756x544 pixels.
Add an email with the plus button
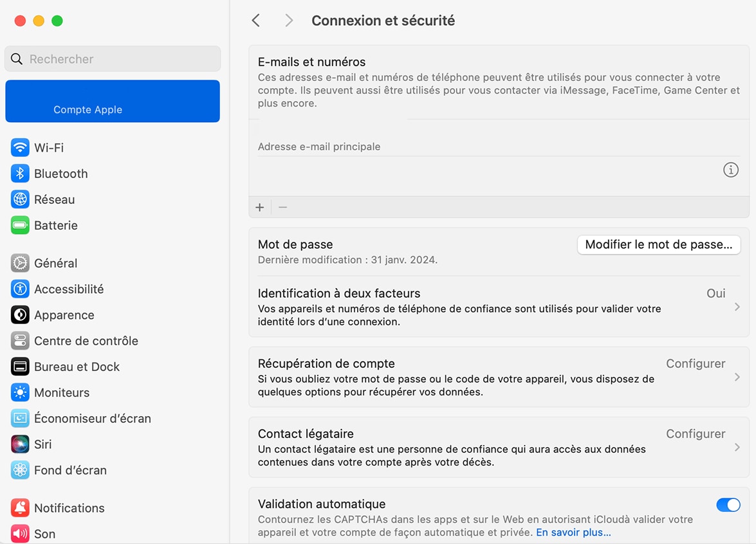260,207
